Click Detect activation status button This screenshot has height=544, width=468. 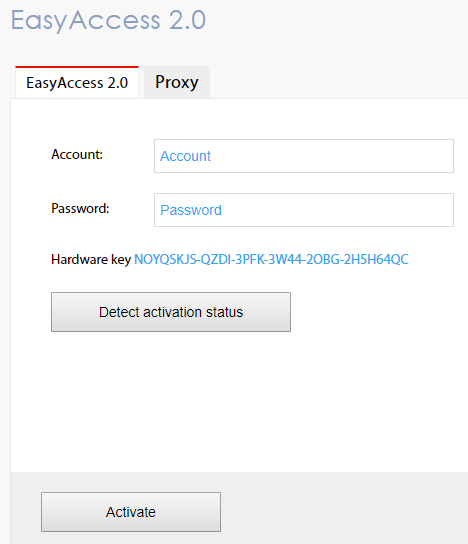click(171, 312)
